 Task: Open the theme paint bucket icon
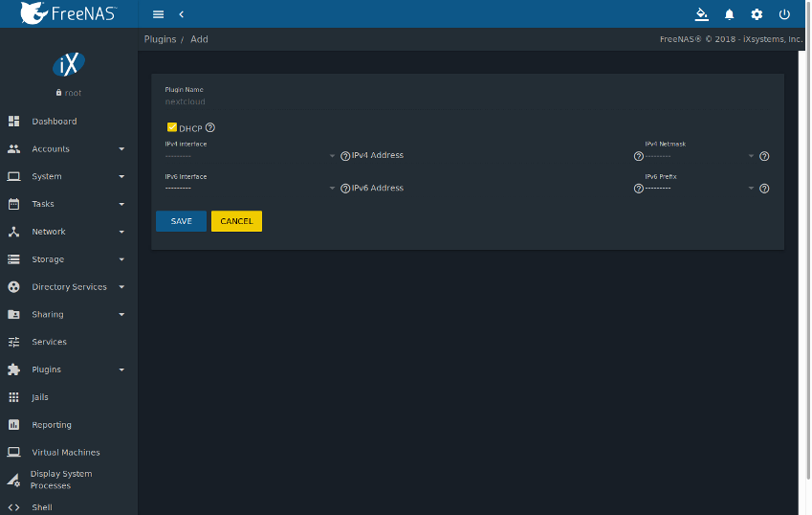701,14
